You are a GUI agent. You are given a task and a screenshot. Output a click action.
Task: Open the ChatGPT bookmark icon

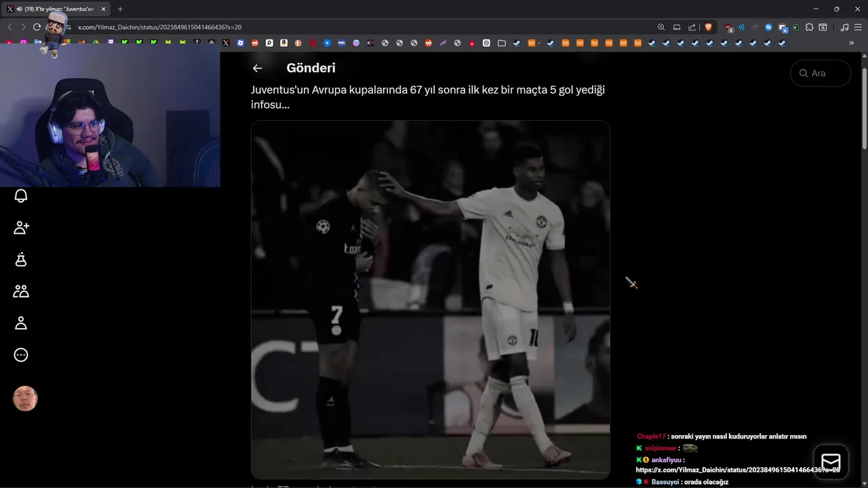(x=486, y=43)
